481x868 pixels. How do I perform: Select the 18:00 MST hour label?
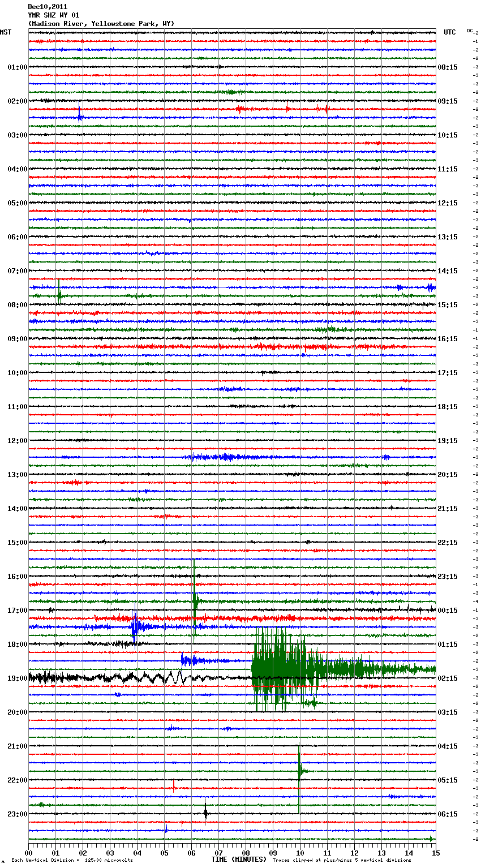coord(18,644)
